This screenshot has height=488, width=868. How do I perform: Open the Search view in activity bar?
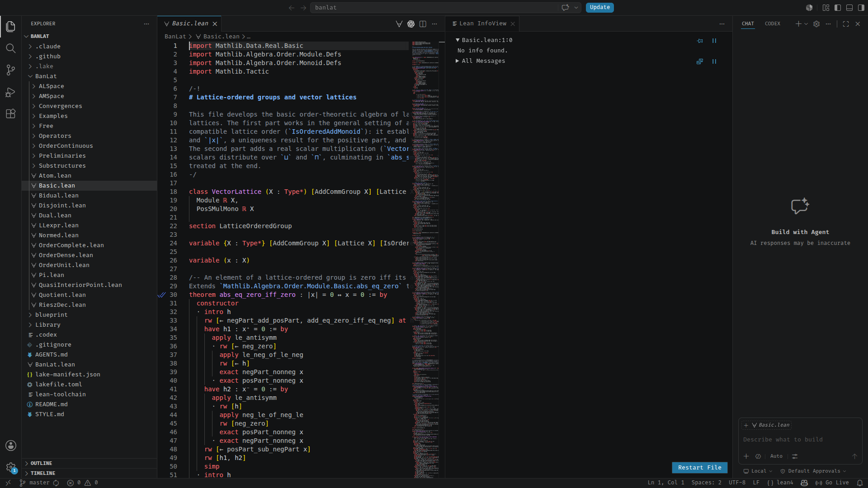coord(11,48)
